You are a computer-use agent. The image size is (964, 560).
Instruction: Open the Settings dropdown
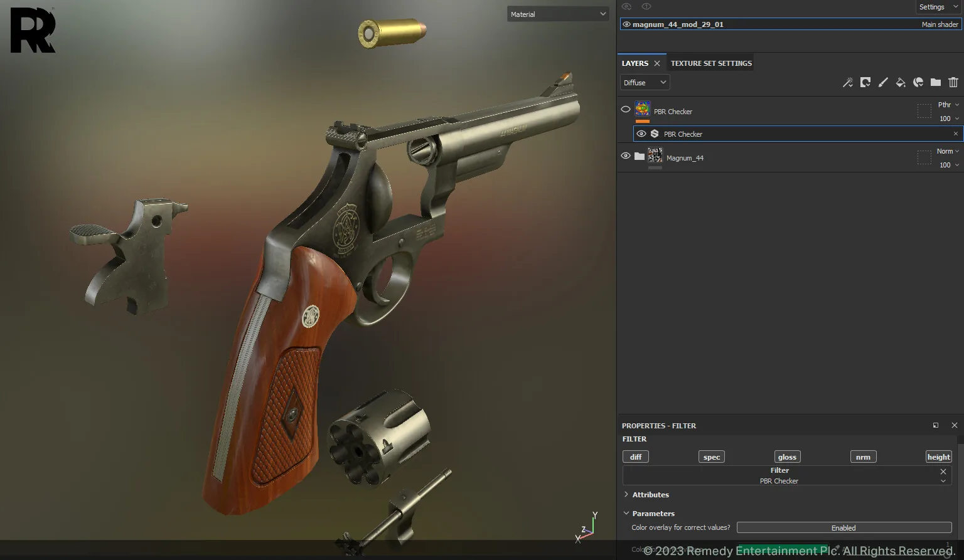pos(939,7)
